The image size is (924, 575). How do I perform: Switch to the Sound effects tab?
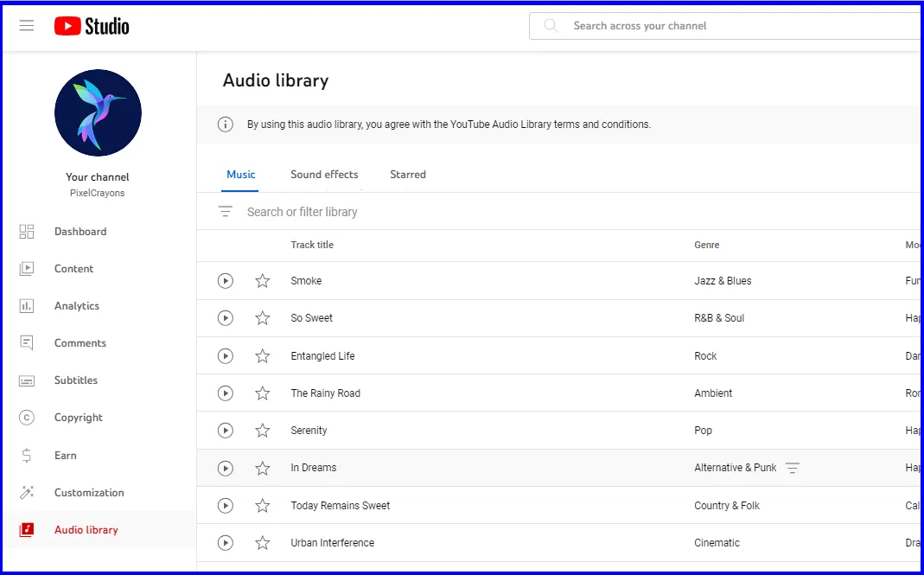tap(324, 174)
